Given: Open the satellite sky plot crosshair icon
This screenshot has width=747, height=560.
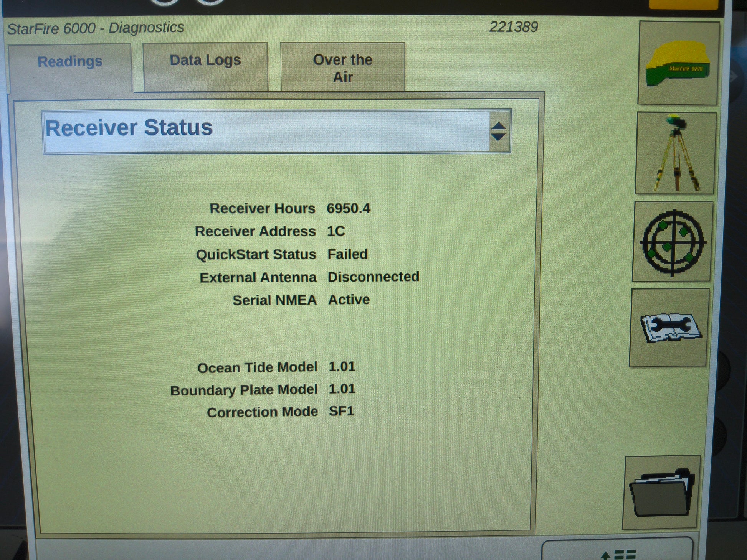Looking at the screenshot, I should pos(673,242).
